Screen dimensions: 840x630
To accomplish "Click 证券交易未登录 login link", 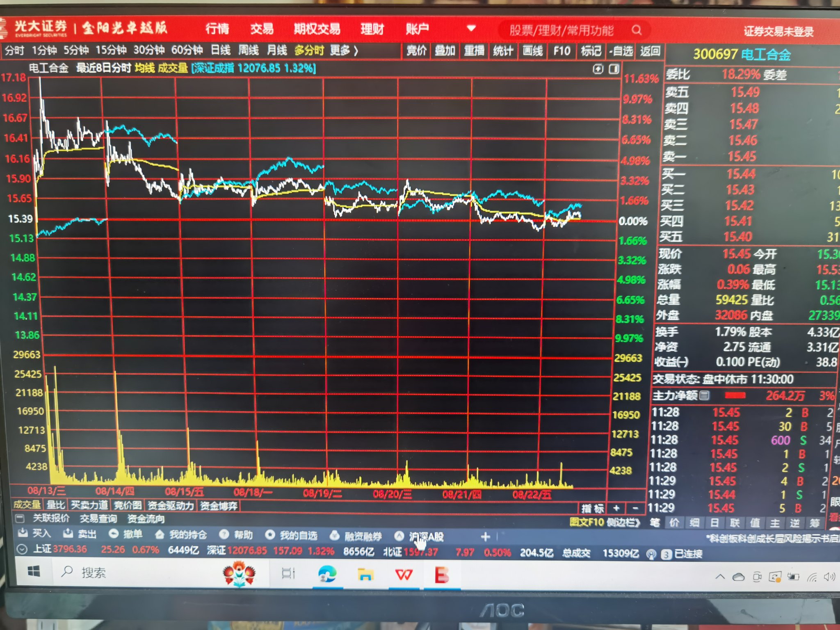I will tap(778, 32).
